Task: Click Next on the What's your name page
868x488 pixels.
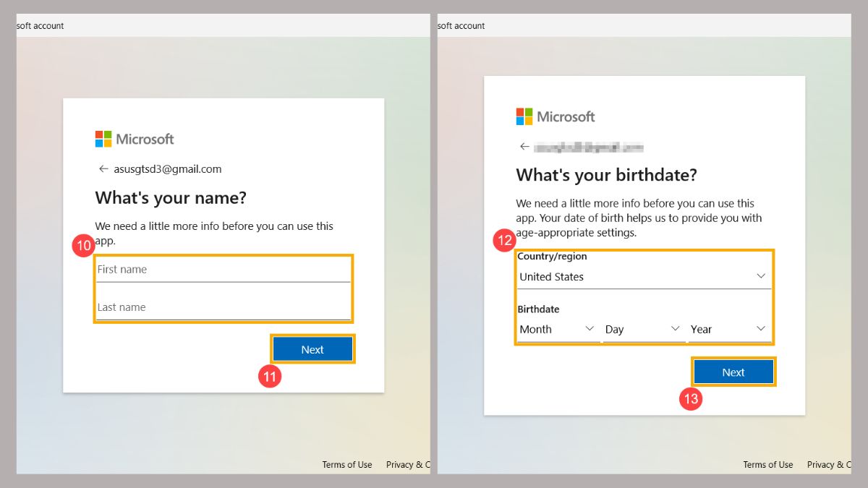Action: [x=312, y=348]
